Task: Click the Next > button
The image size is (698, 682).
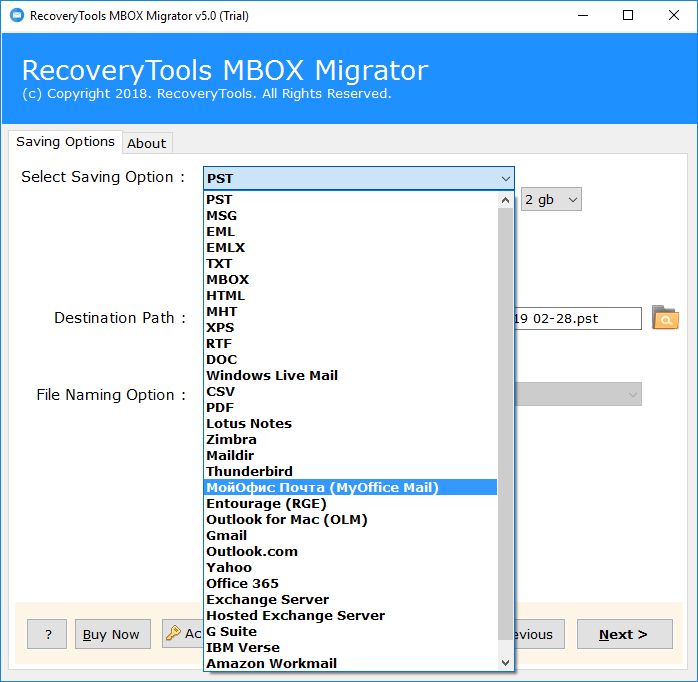Action: [625, 634]
